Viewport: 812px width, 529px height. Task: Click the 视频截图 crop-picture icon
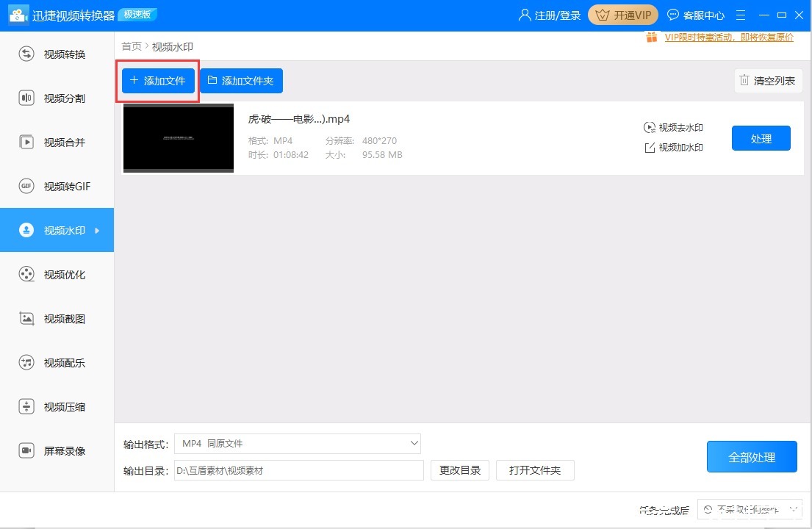[x=26, y=318]
